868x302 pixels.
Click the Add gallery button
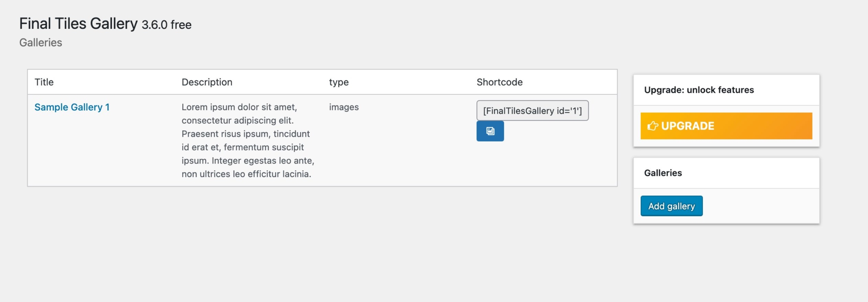click(671, 206)
